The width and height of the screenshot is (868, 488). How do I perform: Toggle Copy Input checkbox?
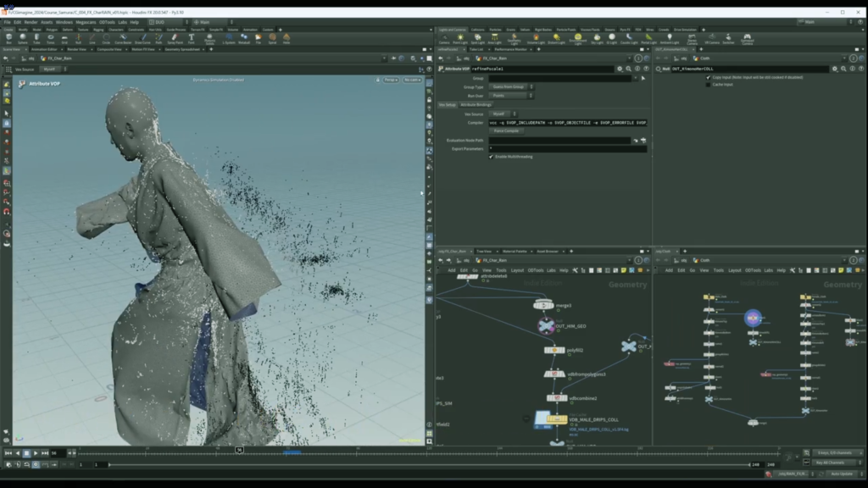(x=708, y=77)
